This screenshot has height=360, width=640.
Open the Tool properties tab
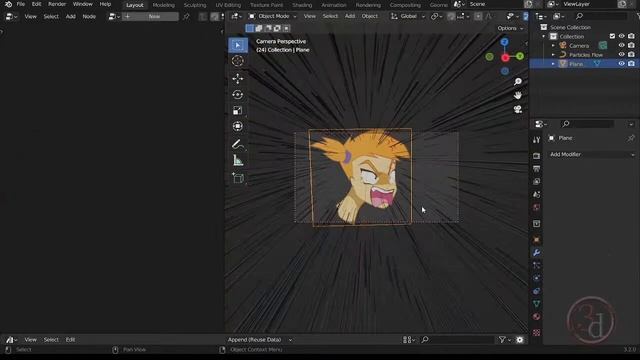[536, 140]
